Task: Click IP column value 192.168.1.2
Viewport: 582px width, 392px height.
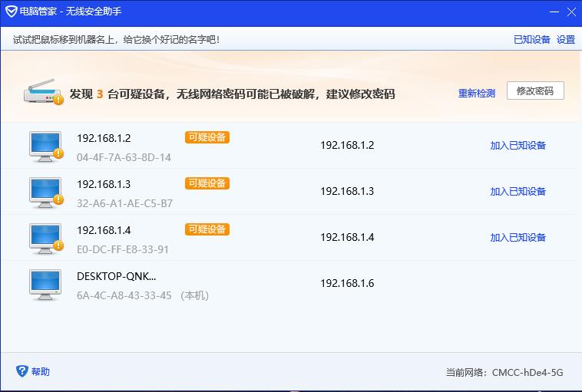Action: coord(347,145)
